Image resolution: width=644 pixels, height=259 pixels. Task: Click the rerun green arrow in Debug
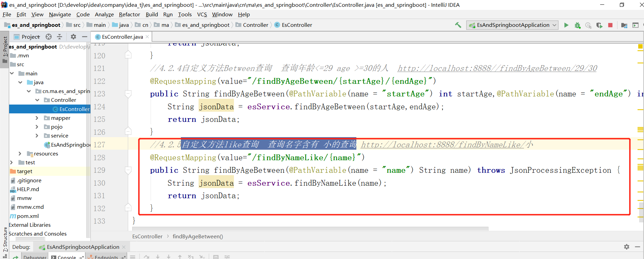16,257
